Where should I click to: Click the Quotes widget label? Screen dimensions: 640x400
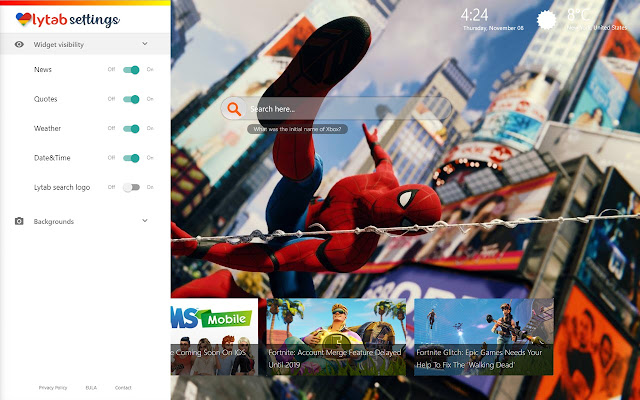(46, 99)
